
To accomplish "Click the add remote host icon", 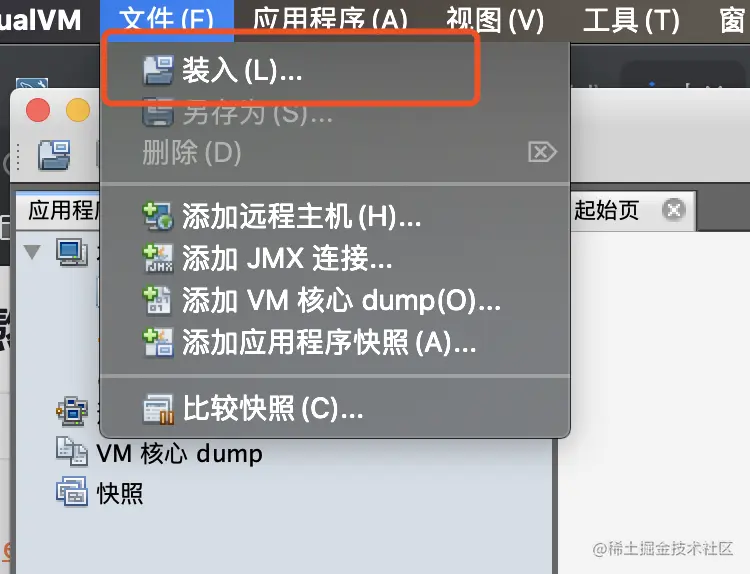I will pos(158,217).
